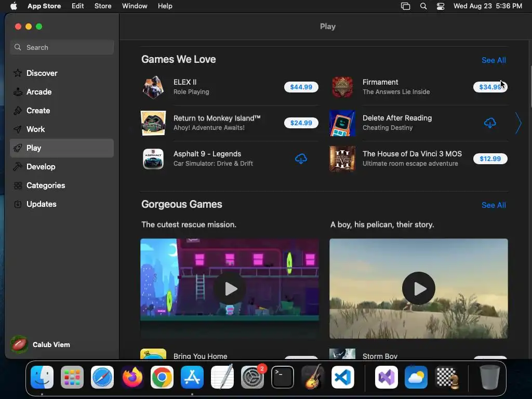Play the boy and pelican video
This screenshot has height=399, width=532.
click(419, 288)
